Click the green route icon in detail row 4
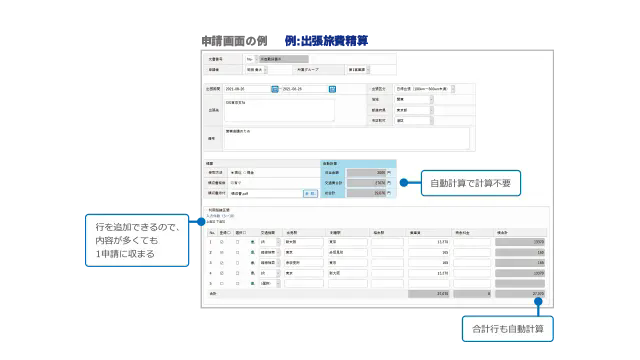Screen dimensions: 640x360 click(x=253, y=273)
